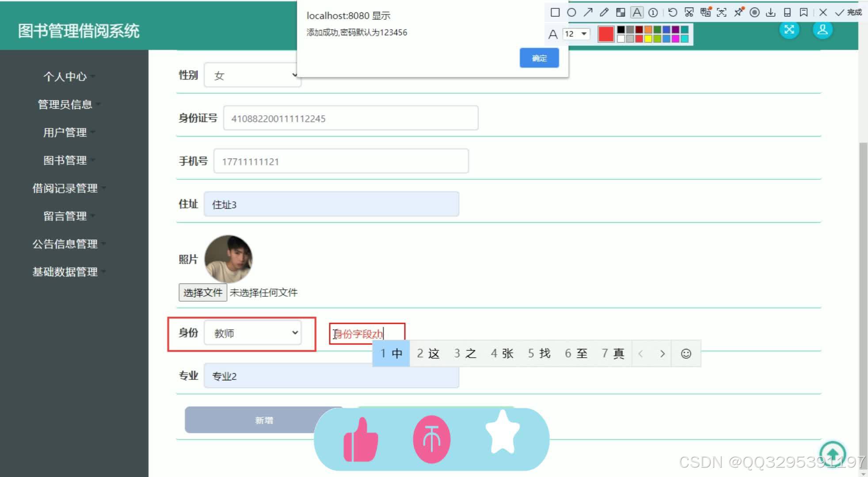Select the text annotation tool
The image size is (868, 477).
coord(637,12)
